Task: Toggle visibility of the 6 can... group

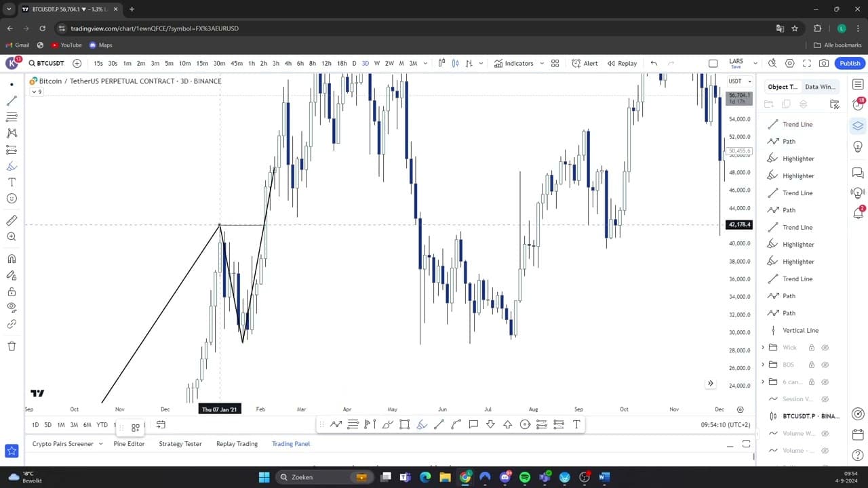Action: [825, 382]
